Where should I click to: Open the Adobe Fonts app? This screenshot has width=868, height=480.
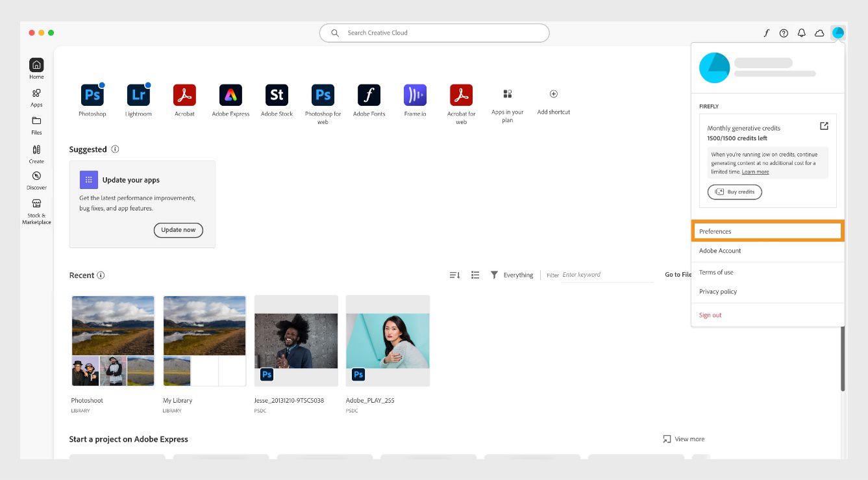369,95
